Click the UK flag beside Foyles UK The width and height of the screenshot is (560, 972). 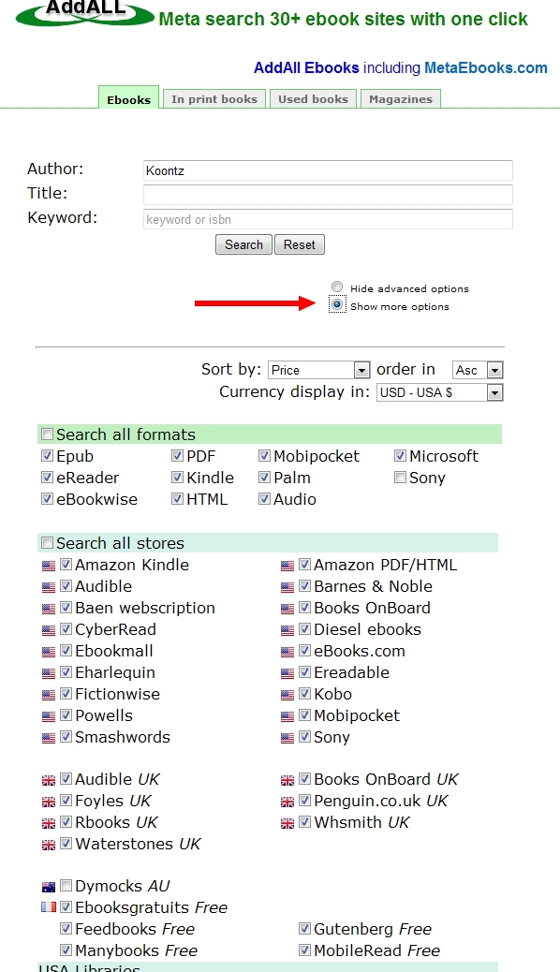49,803
